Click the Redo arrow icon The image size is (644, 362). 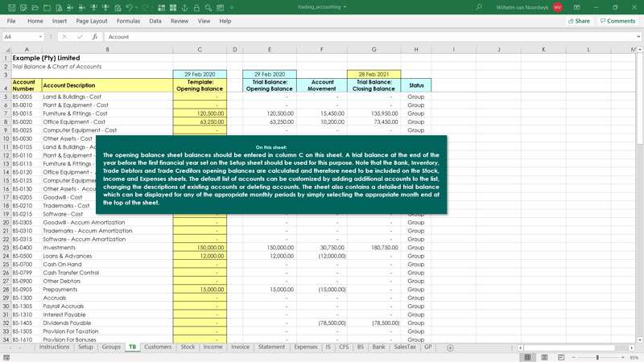click(146, 7)
